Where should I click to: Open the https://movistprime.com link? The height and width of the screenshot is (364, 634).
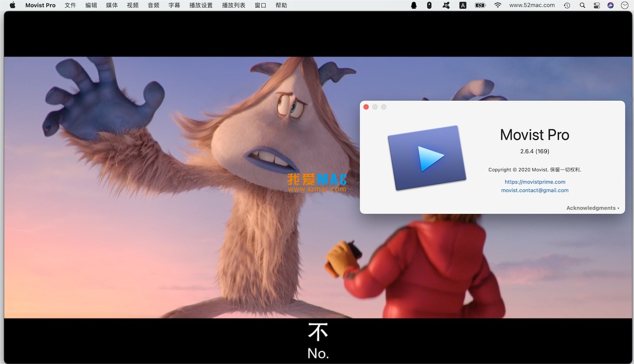click(535, 182)
